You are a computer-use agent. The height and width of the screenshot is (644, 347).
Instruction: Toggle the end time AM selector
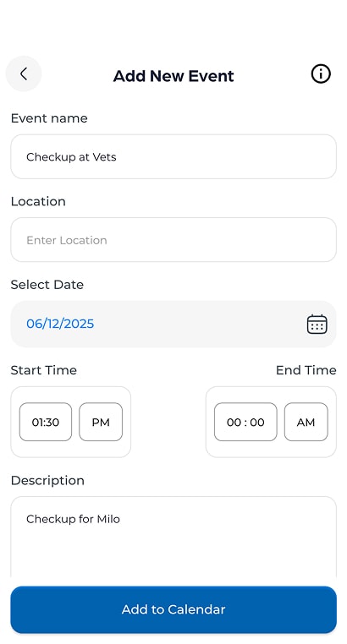pyautogui.click(x=306, y=422)
